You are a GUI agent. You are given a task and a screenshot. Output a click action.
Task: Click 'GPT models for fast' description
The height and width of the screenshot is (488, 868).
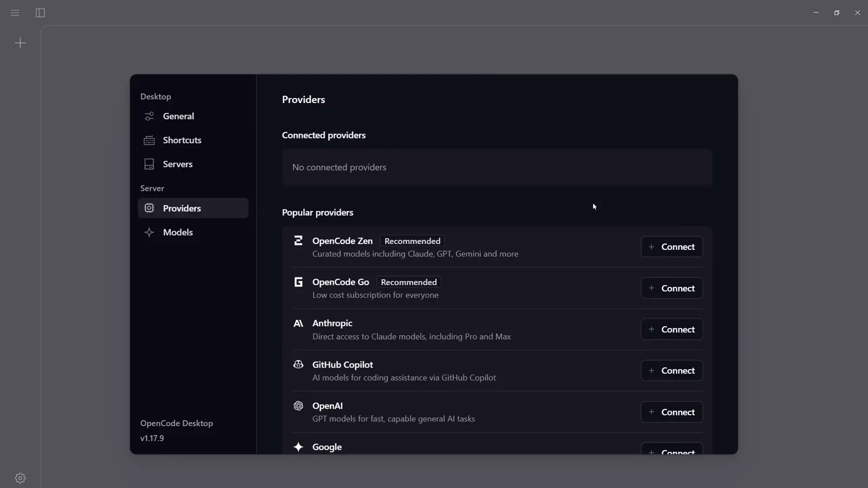coord(393,419)
